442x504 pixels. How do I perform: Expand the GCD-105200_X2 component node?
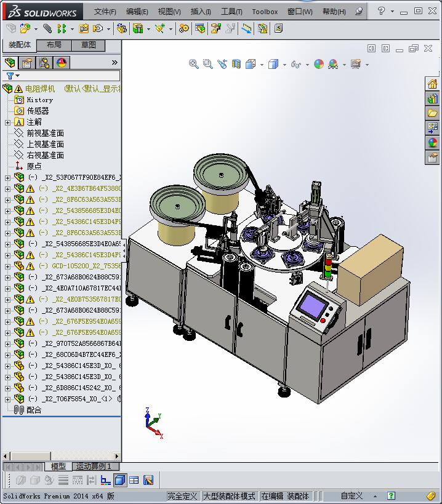pos(8,266)
